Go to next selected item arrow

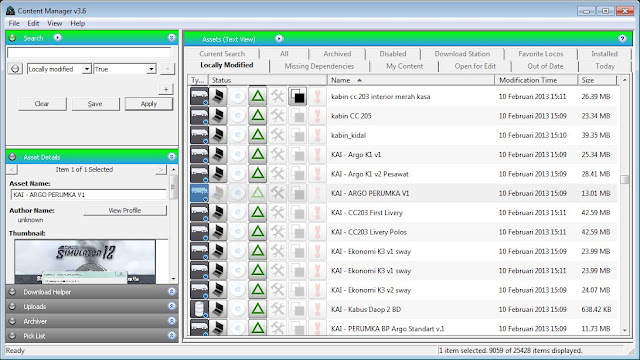(161, 169)
